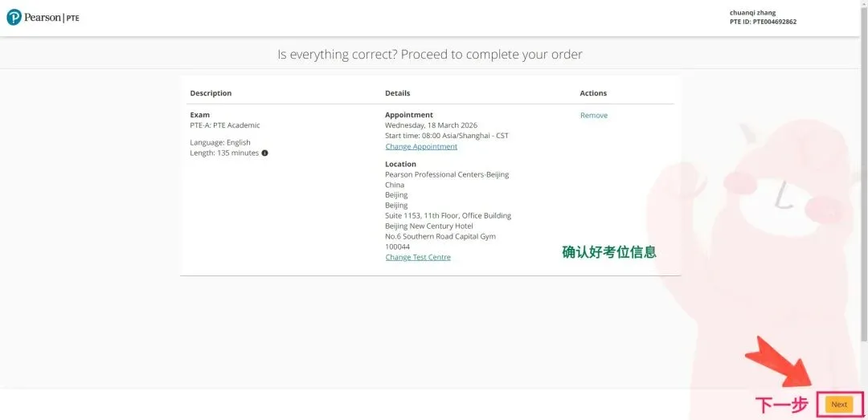Click the 'Language: English' text
The image size is (868, 420).
click(220, 143)
